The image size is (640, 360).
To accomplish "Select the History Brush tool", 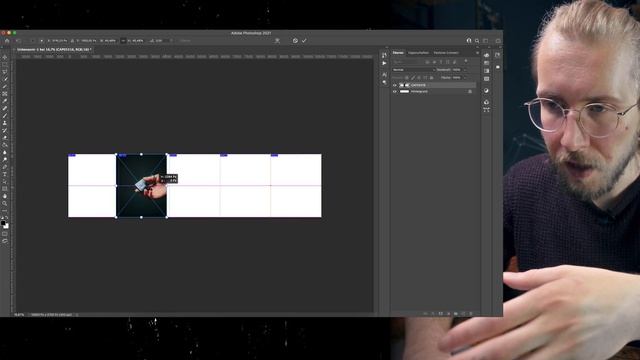I will click(5, 130).
